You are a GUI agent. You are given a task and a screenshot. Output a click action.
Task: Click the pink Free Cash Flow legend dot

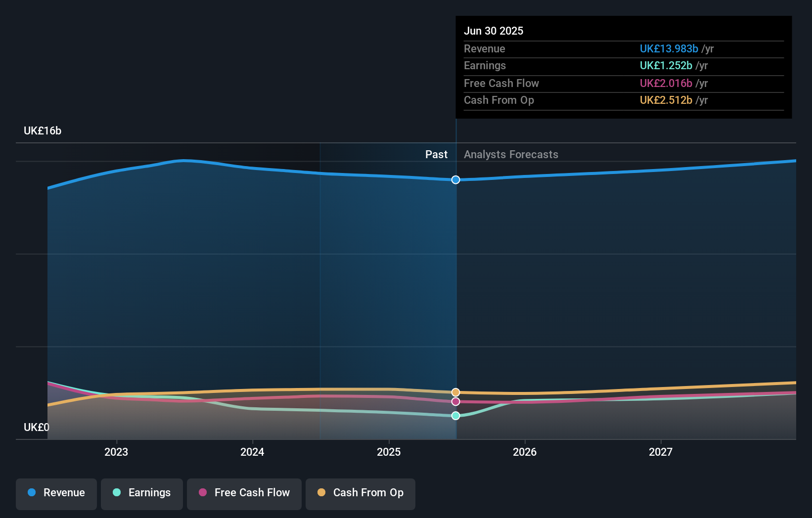[x=203, y=493]
